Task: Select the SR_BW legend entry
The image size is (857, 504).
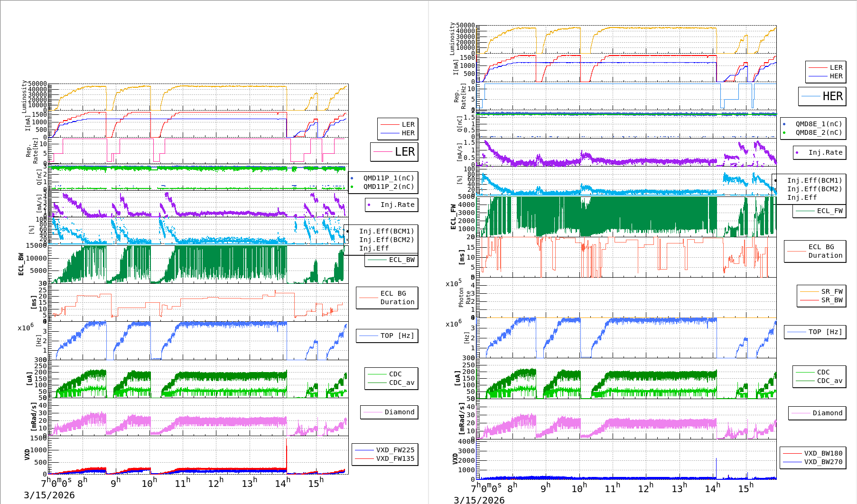Action: 821,300
